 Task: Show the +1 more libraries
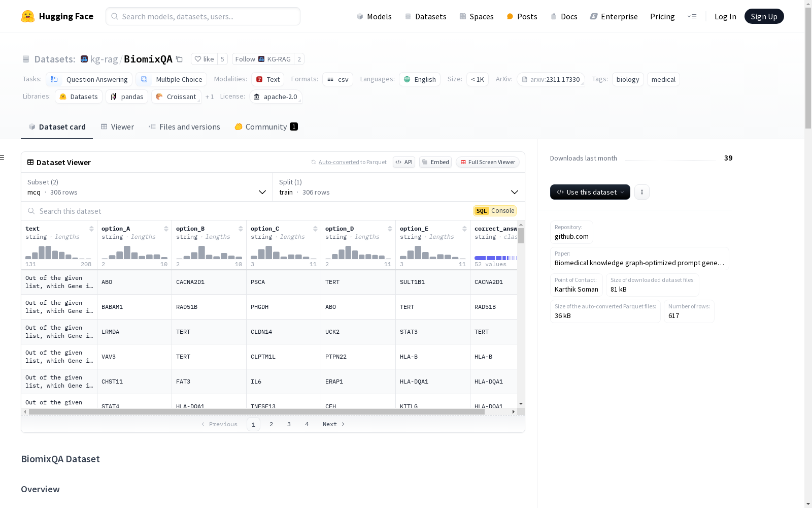tap(210, 97)
